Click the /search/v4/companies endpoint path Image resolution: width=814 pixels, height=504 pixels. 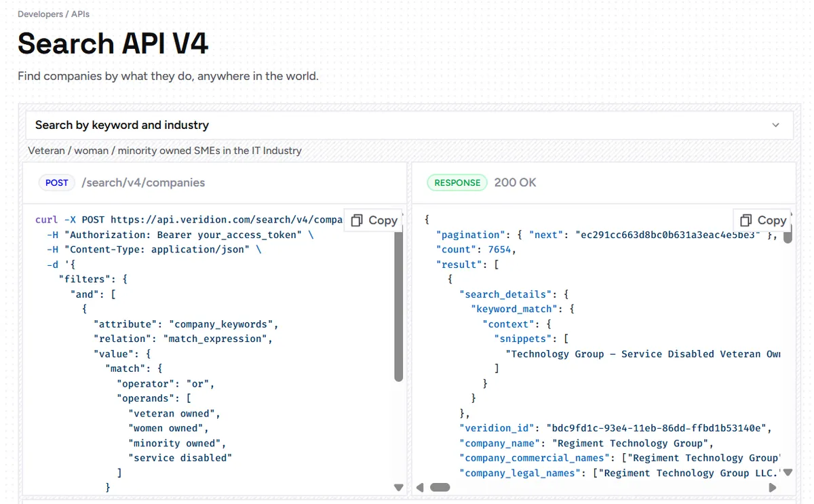pos(143,182)
